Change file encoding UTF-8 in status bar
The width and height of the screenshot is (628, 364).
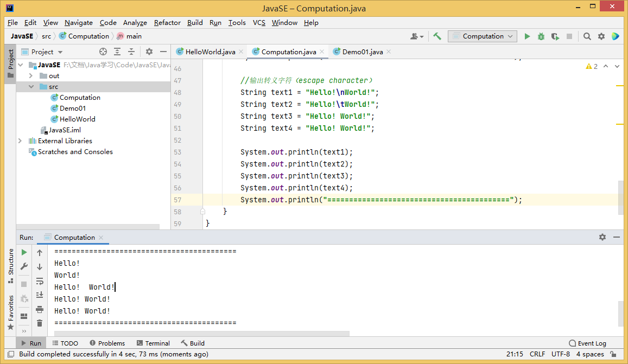point(560,354)
